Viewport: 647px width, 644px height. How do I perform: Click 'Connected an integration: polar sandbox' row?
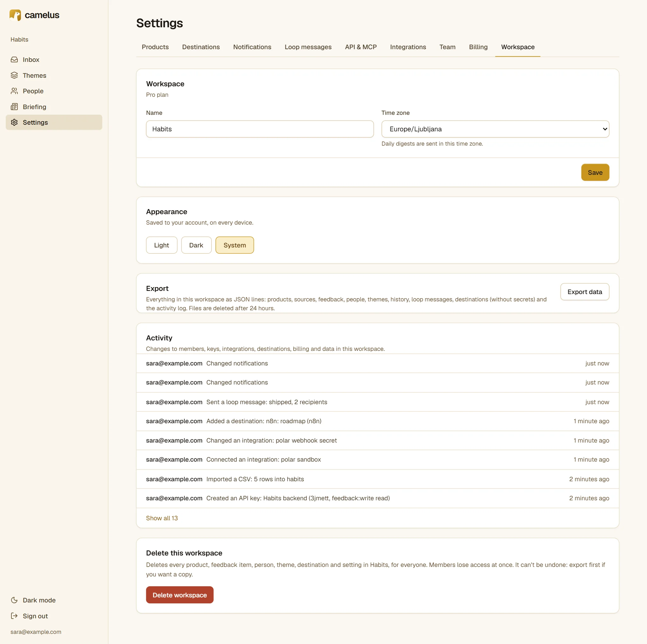[x=378, y=459]
